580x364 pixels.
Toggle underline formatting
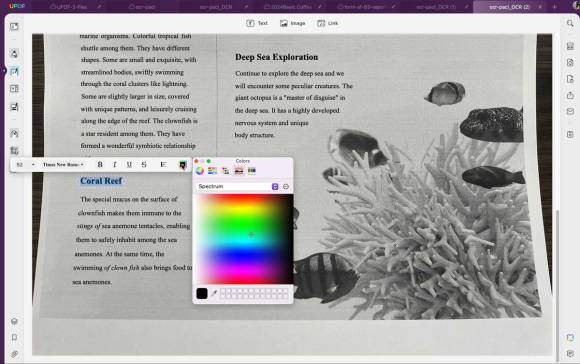129,165
